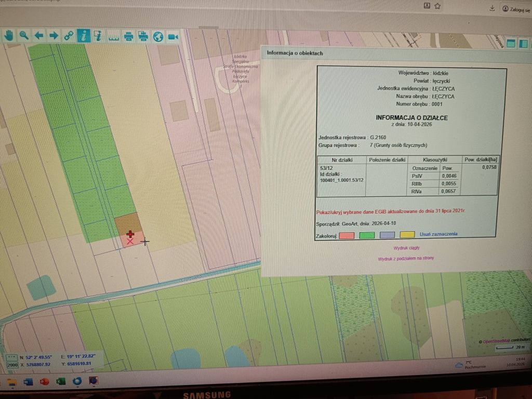Open Excel from taskbar
Image resolution: width=532 pixels, height=399 pixels.
[61, 382]
